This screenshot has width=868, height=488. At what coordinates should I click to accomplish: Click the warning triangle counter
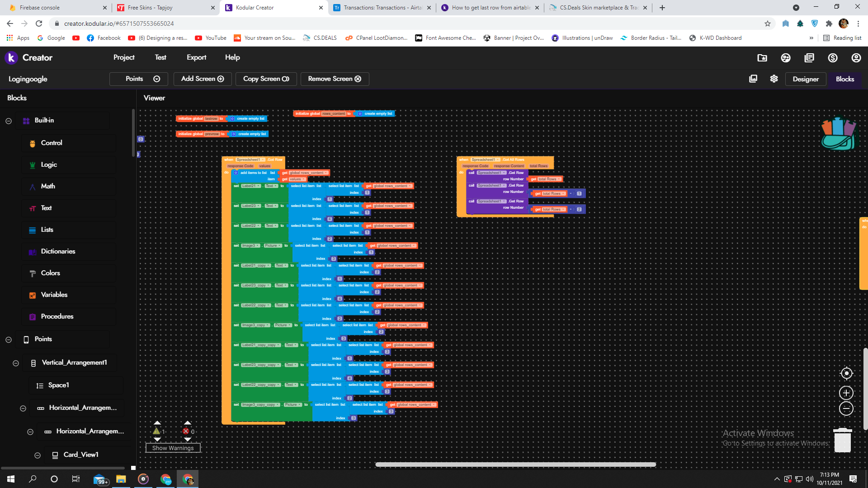pyautogui.click(x=157, y=431)
